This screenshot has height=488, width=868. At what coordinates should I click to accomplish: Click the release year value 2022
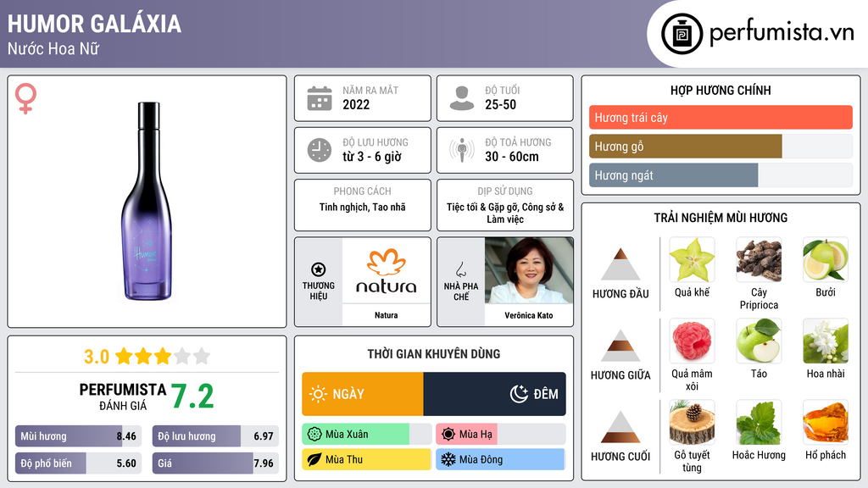356,104
